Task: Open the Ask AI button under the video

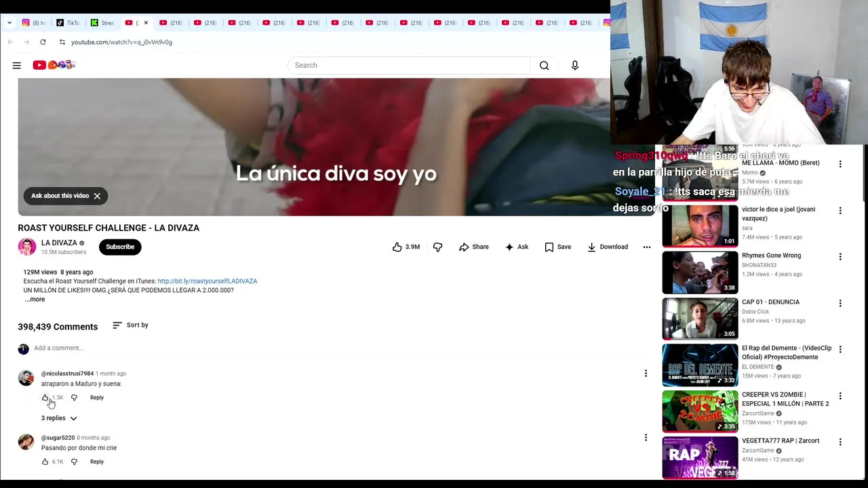Action: (517, 247)
